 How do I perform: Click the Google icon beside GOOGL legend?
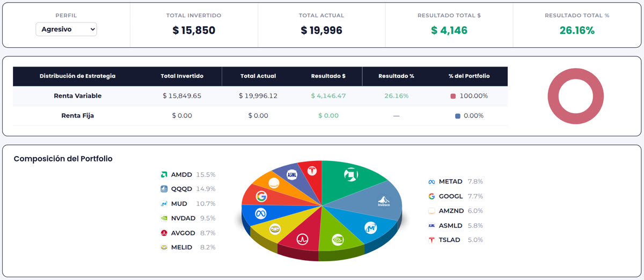(x=431, y=196)
